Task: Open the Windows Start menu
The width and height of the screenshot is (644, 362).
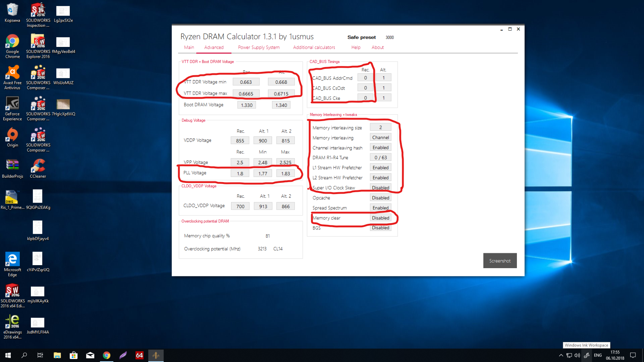Action: point(8,355)
